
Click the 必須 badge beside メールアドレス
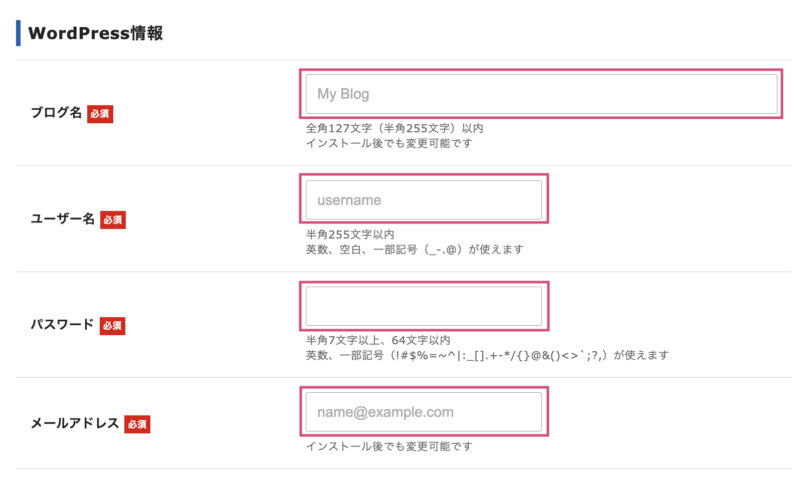point(137,425)
